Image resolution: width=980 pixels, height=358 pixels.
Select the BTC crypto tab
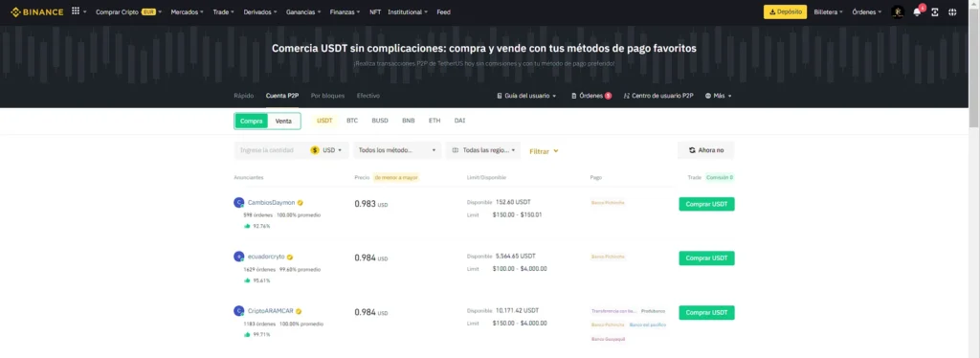[x=352, y=121]
